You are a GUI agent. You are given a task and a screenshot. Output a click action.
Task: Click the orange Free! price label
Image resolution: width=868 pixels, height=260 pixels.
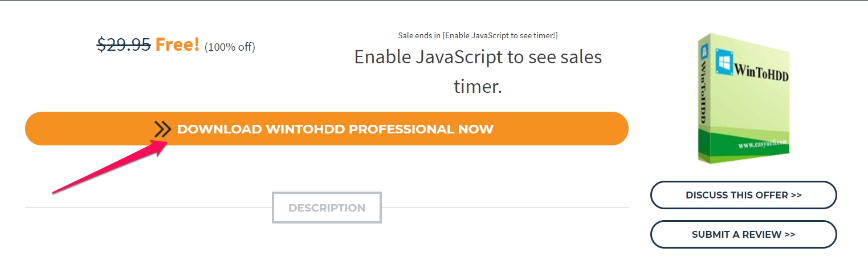point(178,44)
